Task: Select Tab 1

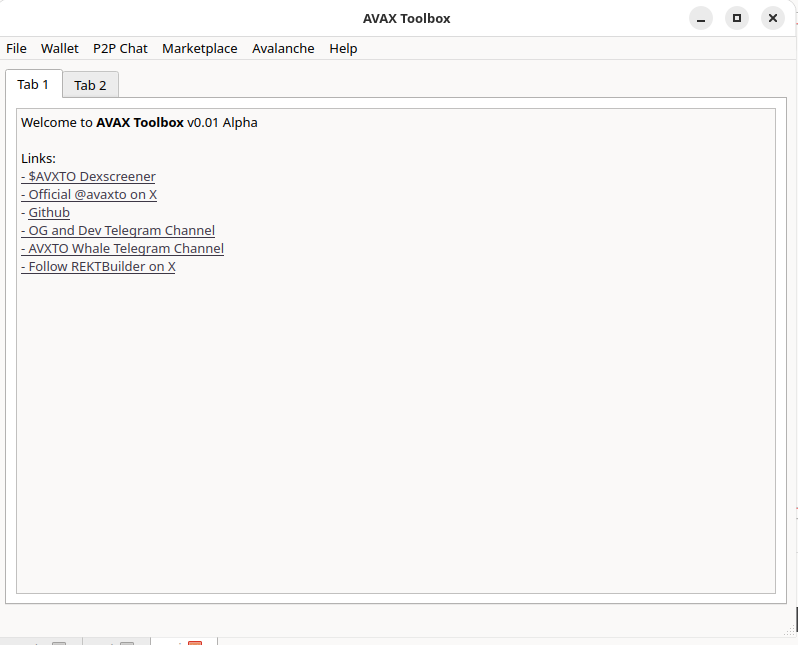Action: coord(33,84)
